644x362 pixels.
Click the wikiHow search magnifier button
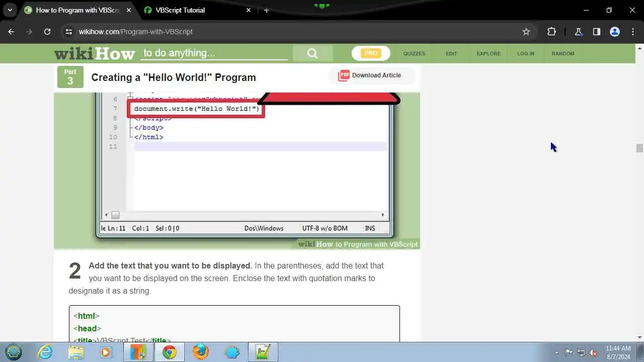[x=312, y=53]
